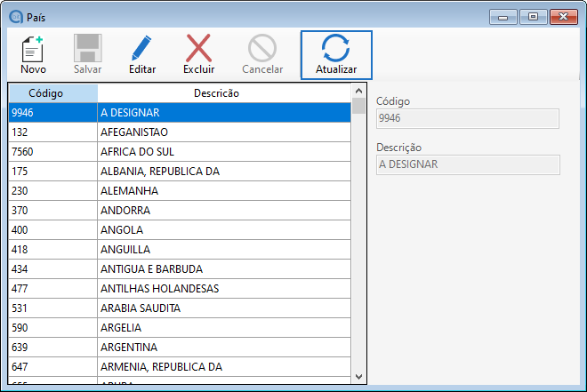This screenshot has width=587, height=392.
Task: Click the Código input field
Action: pyautogui.click(x=468, y=118)
